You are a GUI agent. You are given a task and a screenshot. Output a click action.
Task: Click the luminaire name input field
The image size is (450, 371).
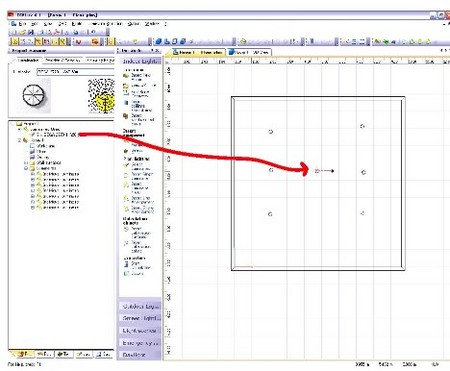[75, 71]
